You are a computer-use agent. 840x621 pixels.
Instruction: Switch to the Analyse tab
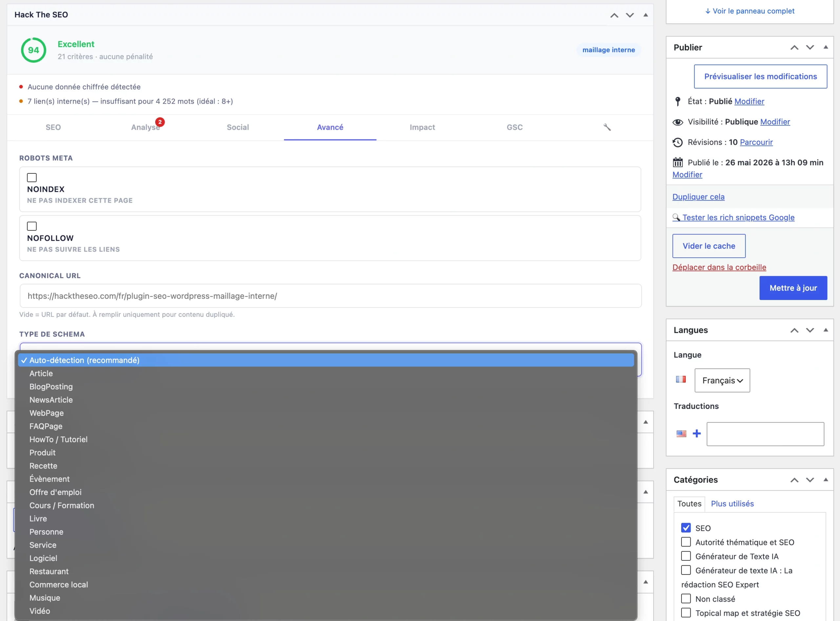click(x=146, y=128)
